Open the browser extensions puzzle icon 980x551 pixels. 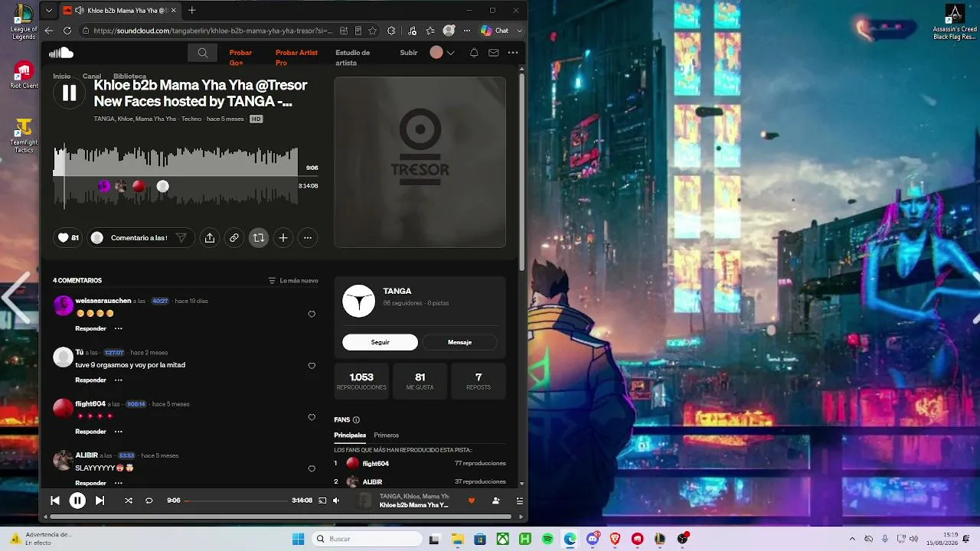click(x=392, y=31)
